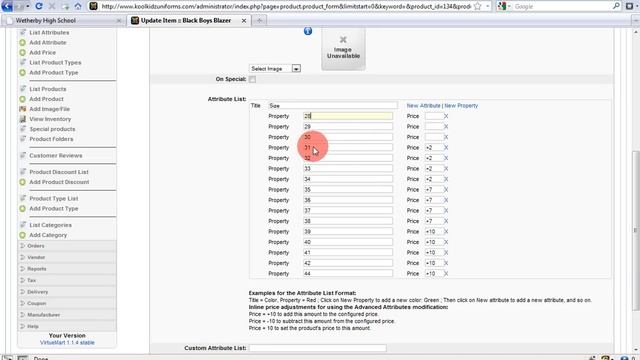Click the Add Price green icon
The height and width of the screenshot is (360, 640).
pos(22,53)
